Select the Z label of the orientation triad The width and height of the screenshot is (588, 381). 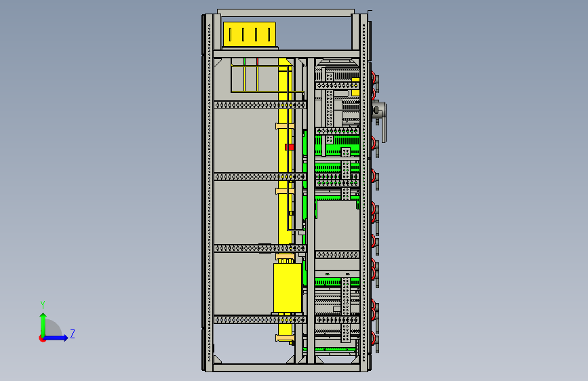[x=73, y=334]
